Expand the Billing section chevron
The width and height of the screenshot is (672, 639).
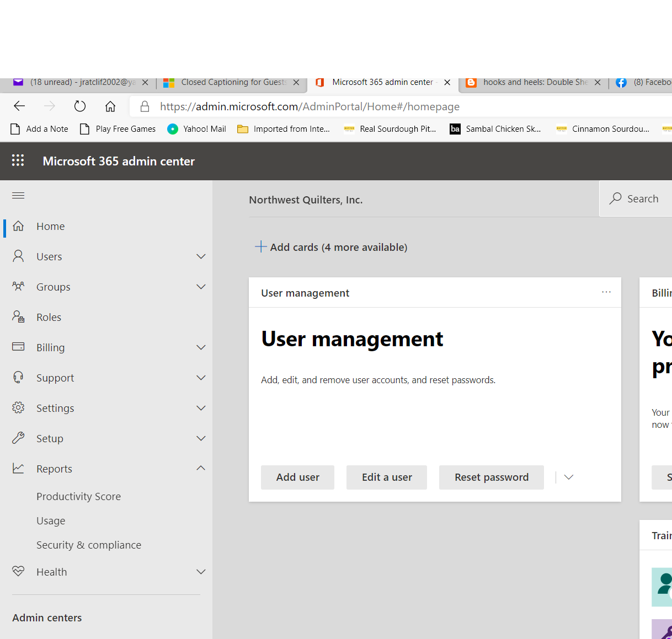(201, 347)
